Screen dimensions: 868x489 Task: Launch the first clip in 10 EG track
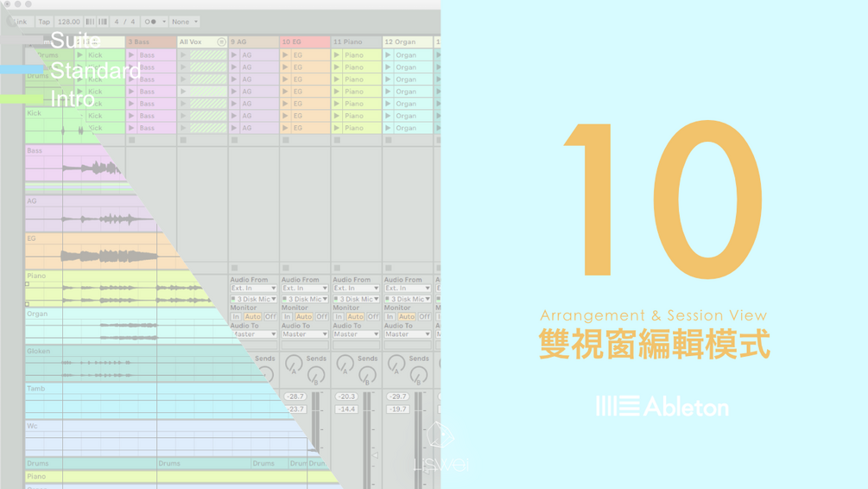[x=285, y=54]
